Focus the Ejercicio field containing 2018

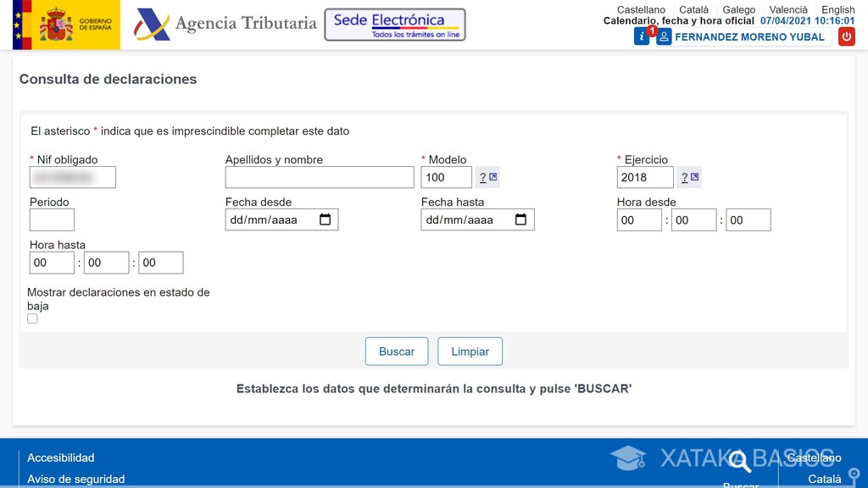pyautogui.click(x=645, y=177)
